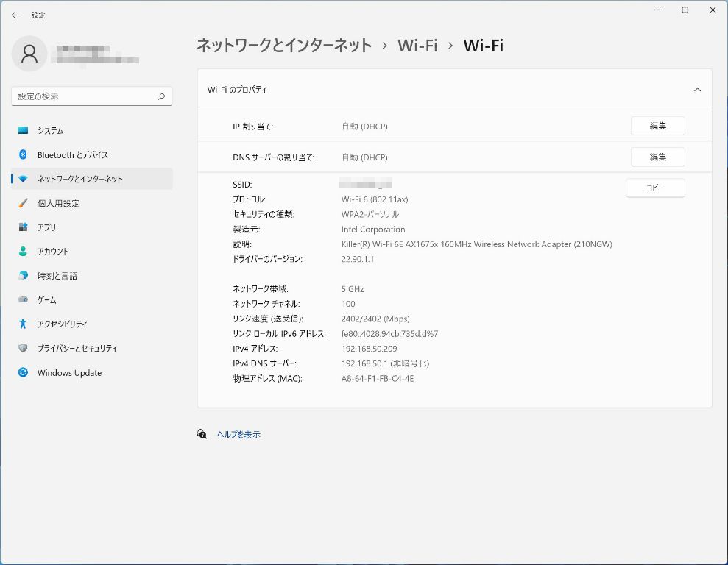Navigate to ネットワークとインターネット breadcrumb
This screenshot has height=565, width=728.
[284, 46]
